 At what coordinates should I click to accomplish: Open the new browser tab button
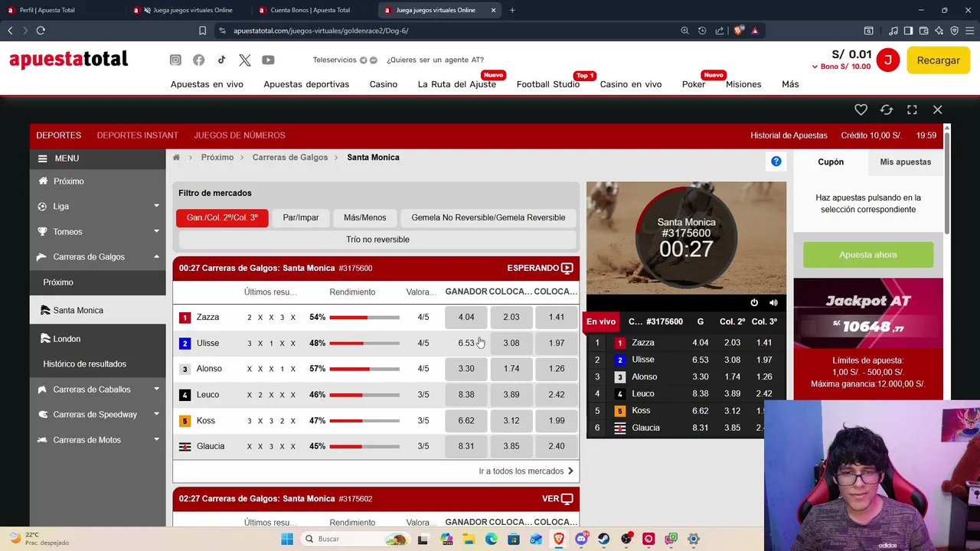click(512, 10)
